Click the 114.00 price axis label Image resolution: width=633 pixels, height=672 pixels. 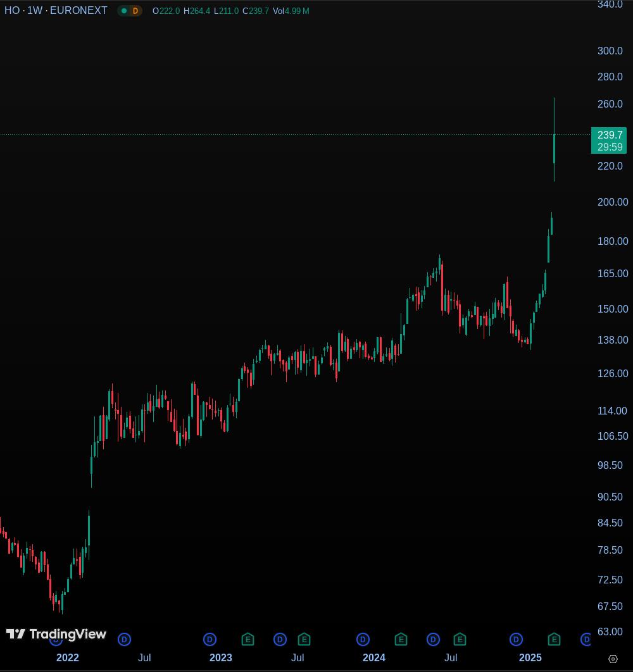point(612,411)
